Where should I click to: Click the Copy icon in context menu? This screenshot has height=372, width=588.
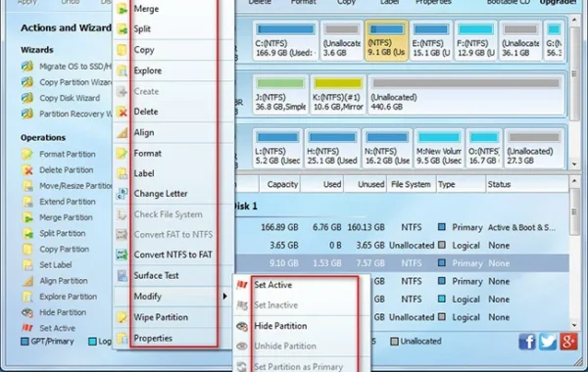click(122, 50)
